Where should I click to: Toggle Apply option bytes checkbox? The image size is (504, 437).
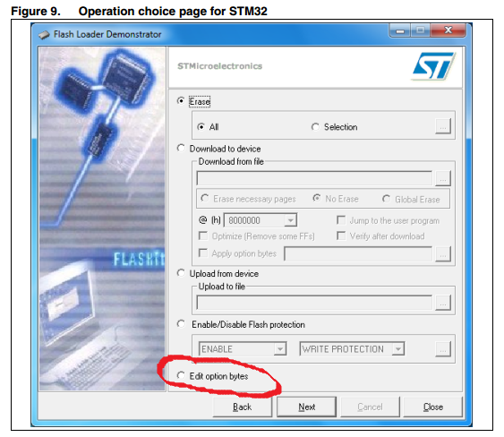tap(203, 253)
